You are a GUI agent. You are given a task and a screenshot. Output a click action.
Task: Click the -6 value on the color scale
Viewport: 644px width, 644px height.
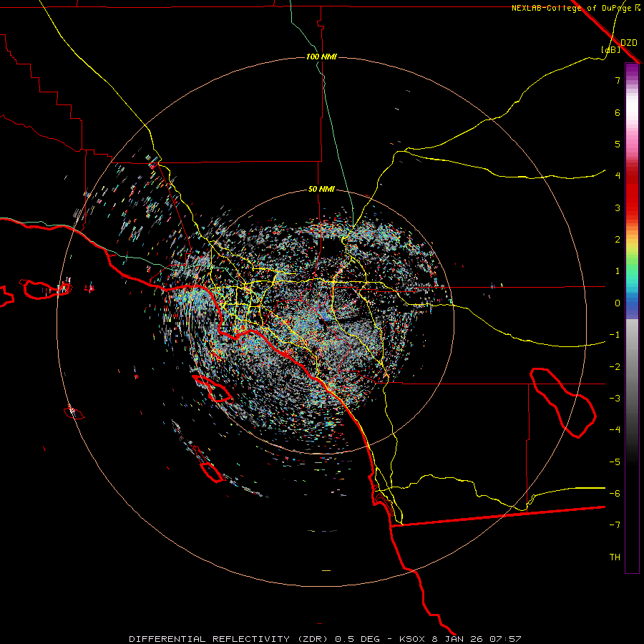click(x=615, y=494)
